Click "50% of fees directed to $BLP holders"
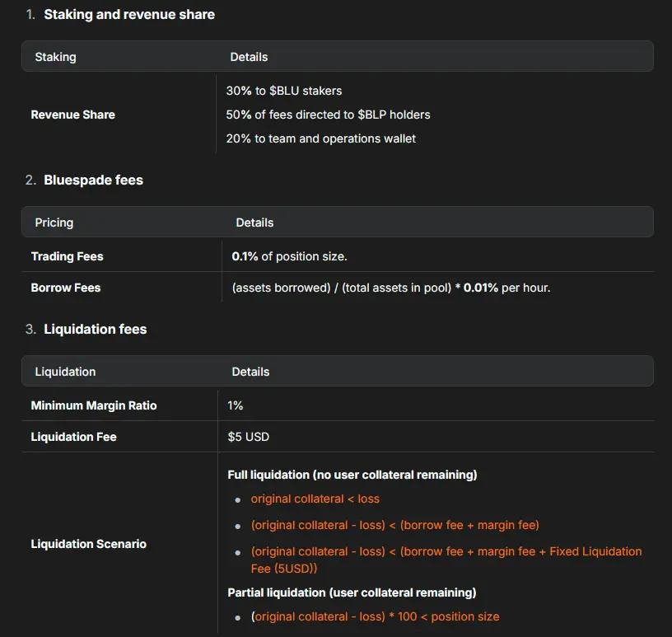The image size is (672, 637). click(x=328, y=115)
